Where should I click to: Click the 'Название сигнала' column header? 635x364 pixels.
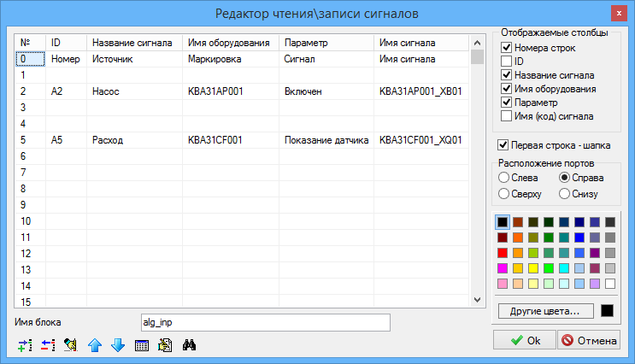[132, 42]
